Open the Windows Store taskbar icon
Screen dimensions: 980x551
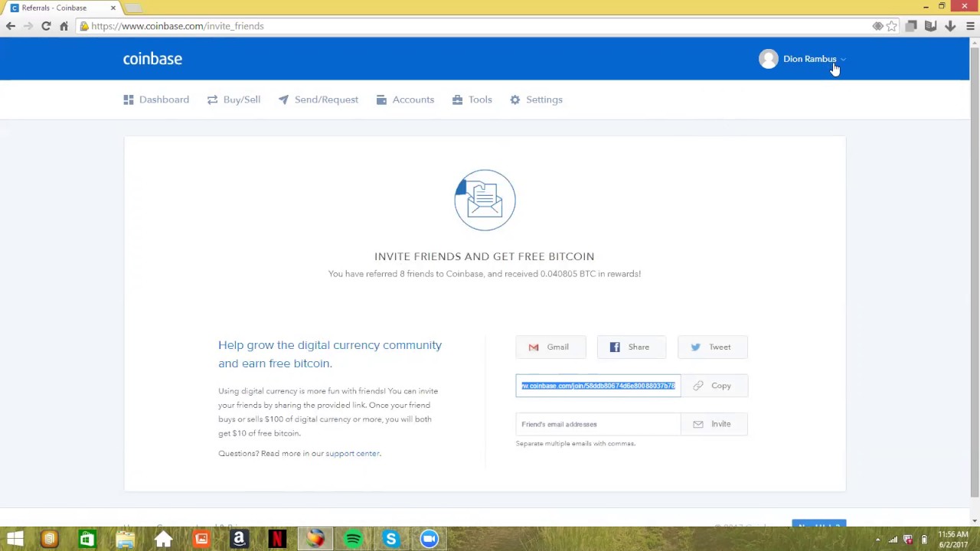[87, 540]
